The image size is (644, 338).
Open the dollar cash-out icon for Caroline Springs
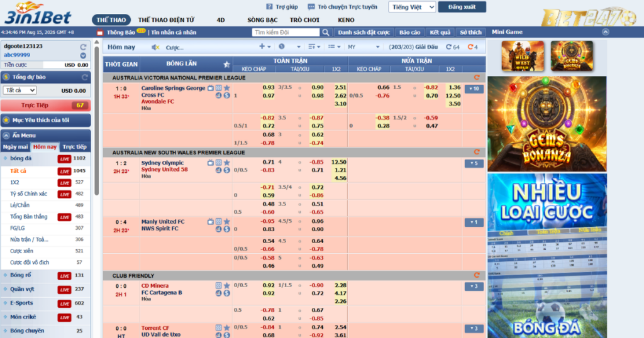point(226,95)
